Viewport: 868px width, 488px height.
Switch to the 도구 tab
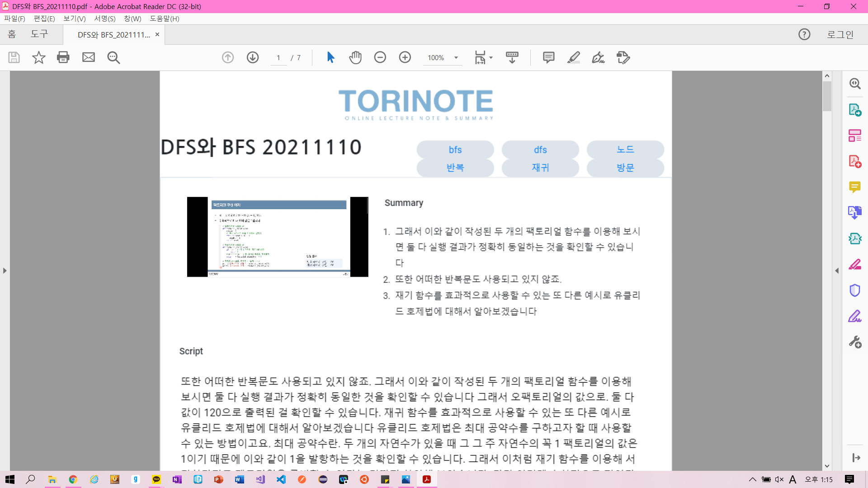coord(40,34)
